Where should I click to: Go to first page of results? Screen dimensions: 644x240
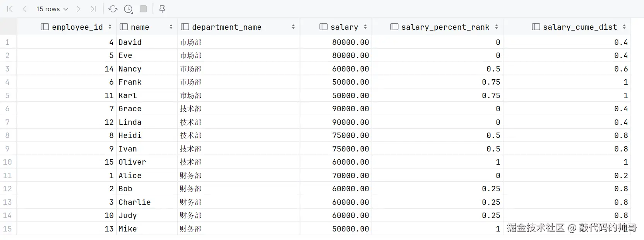(10, 9)
